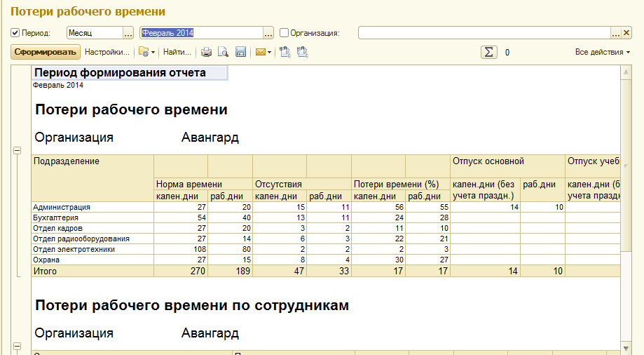The image size is (644, 355).
Task: Collapse the Подразделение table group
Action: (18, 151)
